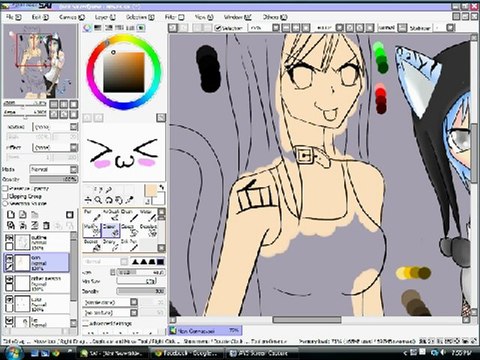Toggle the swatches panel icon
Viewport: 480px width, 360px height.
[130, 28]
